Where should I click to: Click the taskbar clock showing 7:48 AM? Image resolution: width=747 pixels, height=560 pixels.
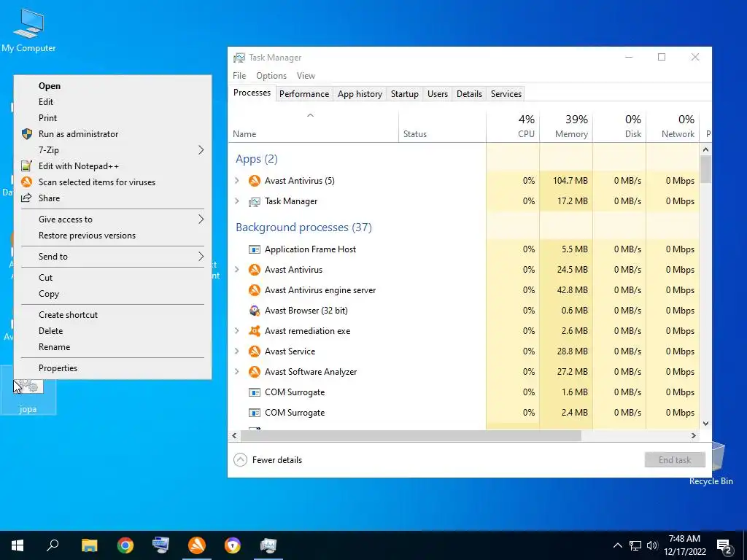(x=684, y=545)
